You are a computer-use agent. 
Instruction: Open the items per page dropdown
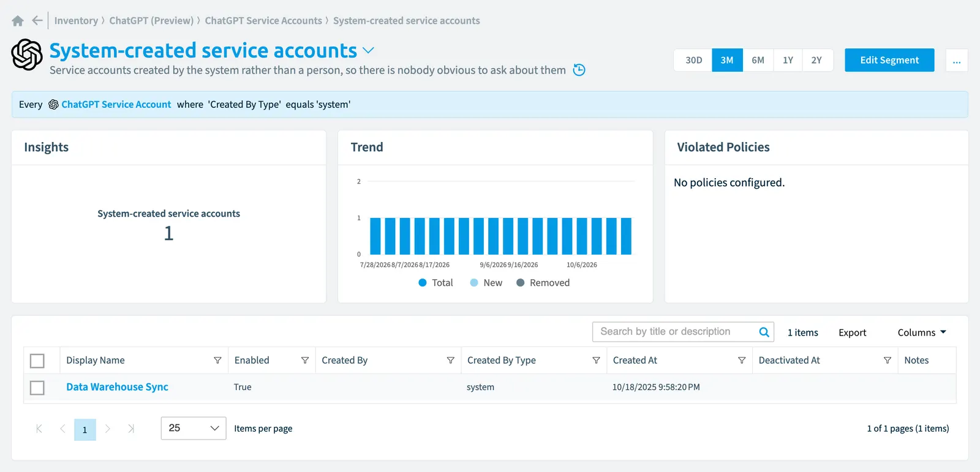coord(194,428)
